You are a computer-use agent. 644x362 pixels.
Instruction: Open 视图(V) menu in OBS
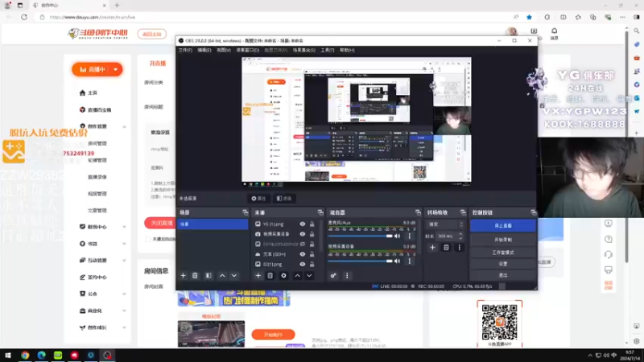tap(224, 50)
